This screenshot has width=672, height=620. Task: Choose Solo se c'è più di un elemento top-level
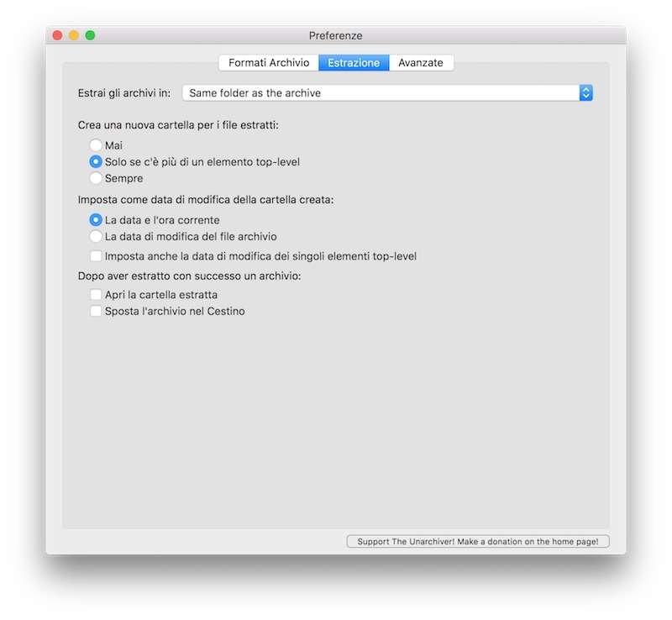pos(97,161)
